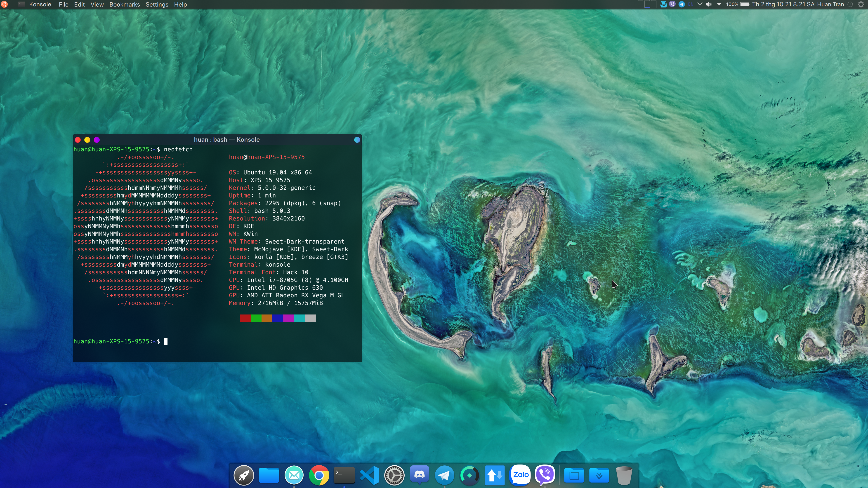Viewport: 868px width, 488px height.
Task: Click the blue swatch in neofetch palette
Action: [x=278, y=318]
